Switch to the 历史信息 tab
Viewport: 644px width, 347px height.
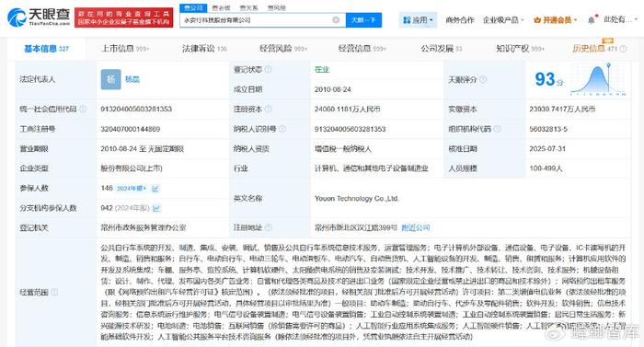pos(594,49)
